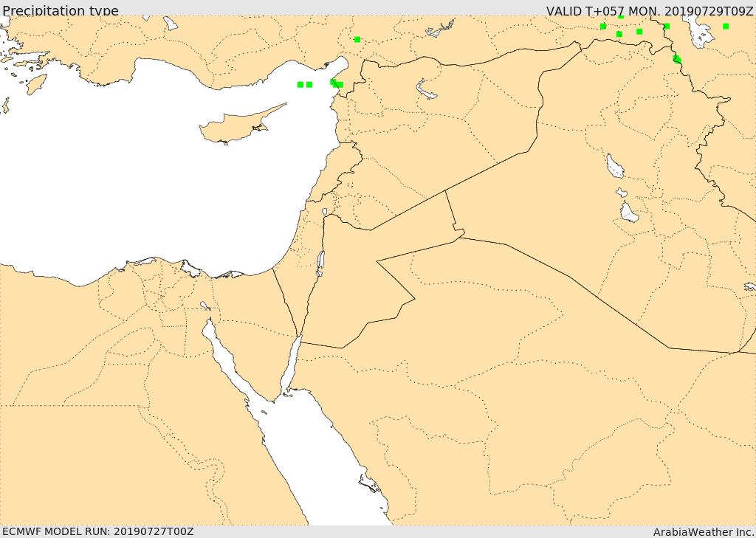The width and height of the screenshot is (756, 538).
Task: Click the 'ArabiaWeather Inc' credit text
Action: click(703, 532)
